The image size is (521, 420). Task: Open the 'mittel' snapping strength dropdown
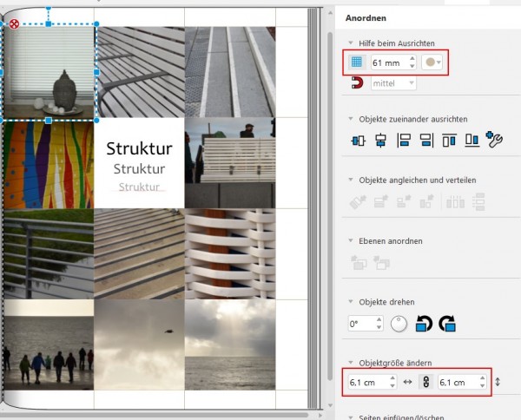tap(392, 84)
